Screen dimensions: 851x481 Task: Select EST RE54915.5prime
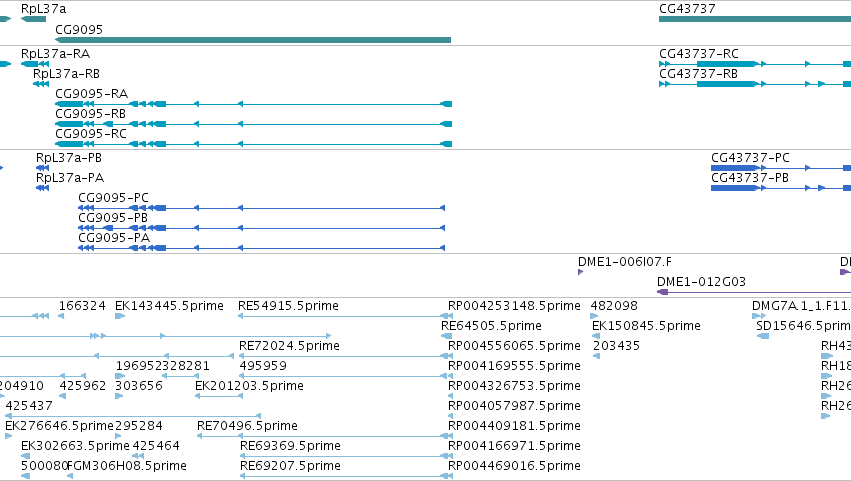[345, 316]
